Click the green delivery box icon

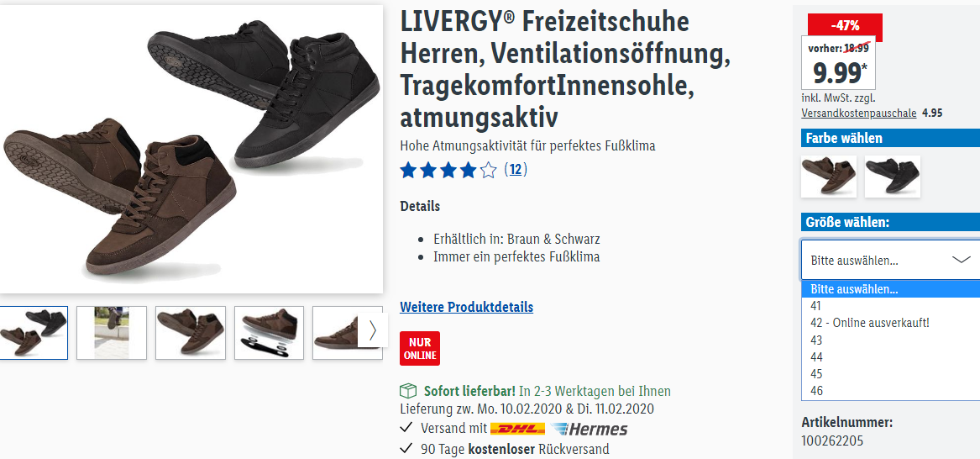click(408, 392)
